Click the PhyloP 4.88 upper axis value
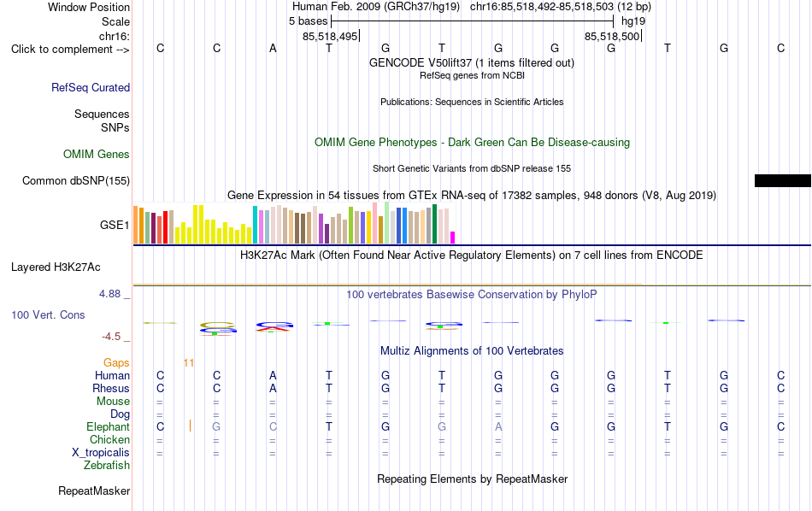Viewport: 812px width, 511px height. click(109, 294)
